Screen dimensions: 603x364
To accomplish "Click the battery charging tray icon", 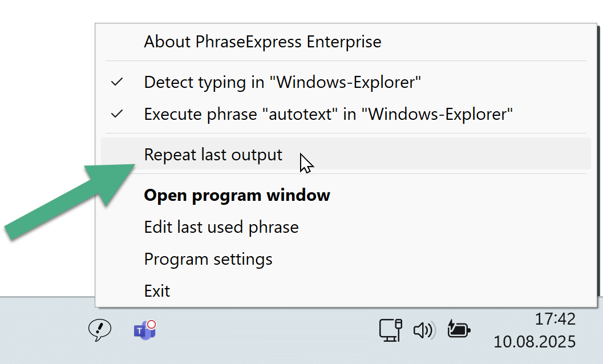I will pyautogui.click(x=459, y=329).
